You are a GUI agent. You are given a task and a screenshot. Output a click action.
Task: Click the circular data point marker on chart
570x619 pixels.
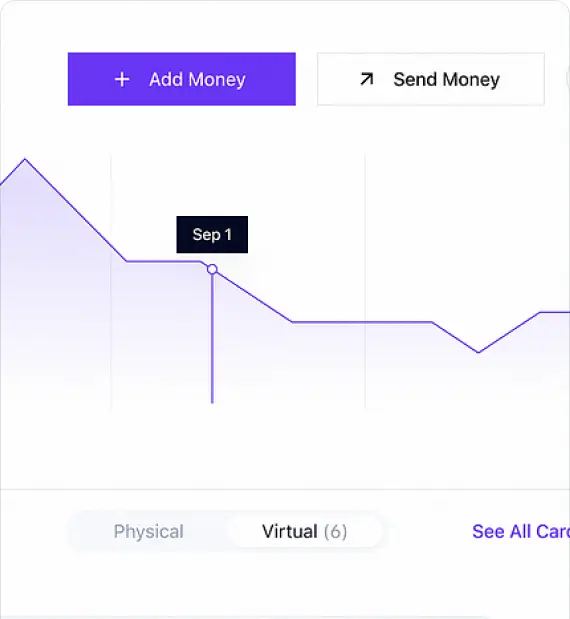tap(212, 269)
